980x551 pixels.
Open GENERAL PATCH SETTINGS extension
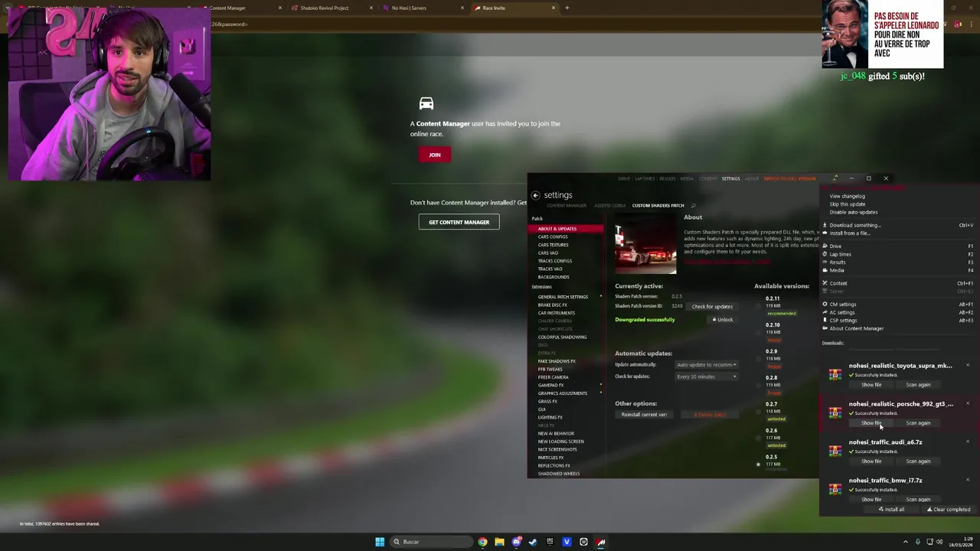563,297
